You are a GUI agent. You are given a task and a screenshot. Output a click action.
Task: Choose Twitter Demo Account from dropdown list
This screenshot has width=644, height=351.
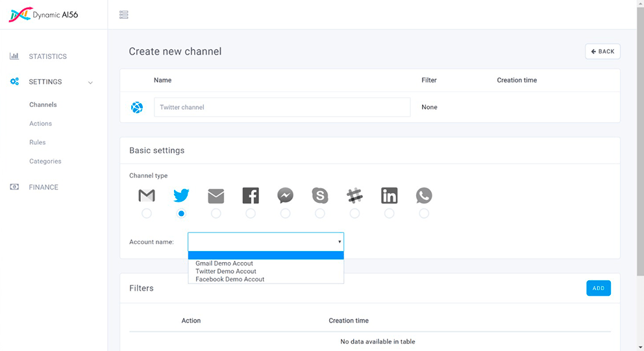coord(226,271)
